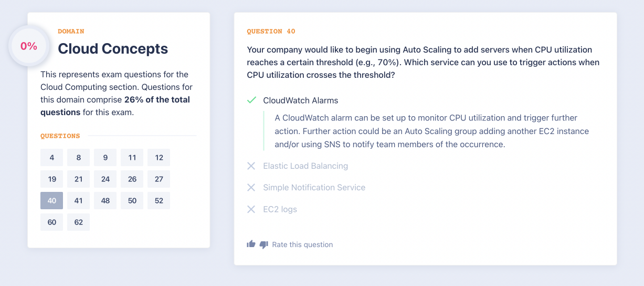
Task: Click the X icon beside Elastic Load Balancing
Action: (251, 166)
